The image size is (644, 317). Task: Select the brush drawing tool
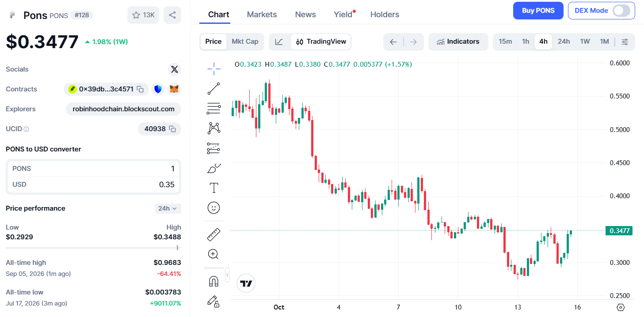point(214,168)
